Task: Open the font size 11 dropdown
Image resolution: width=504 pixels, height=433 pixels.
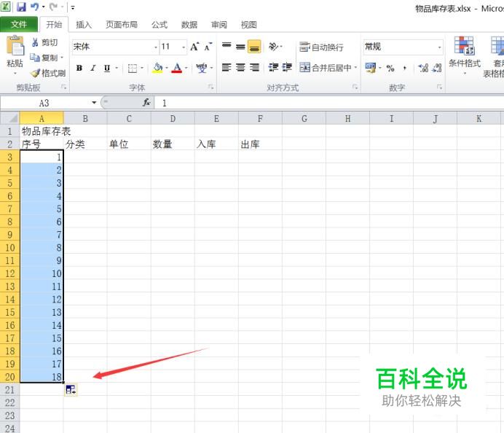Action: 184,47
